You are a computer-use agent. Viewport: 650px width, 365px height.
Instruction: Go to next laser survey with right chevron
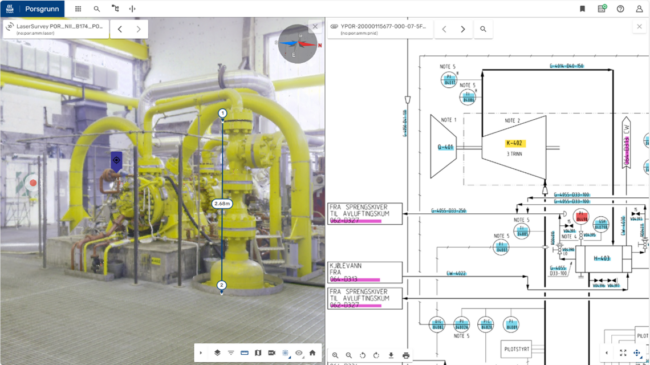(138, 29)
